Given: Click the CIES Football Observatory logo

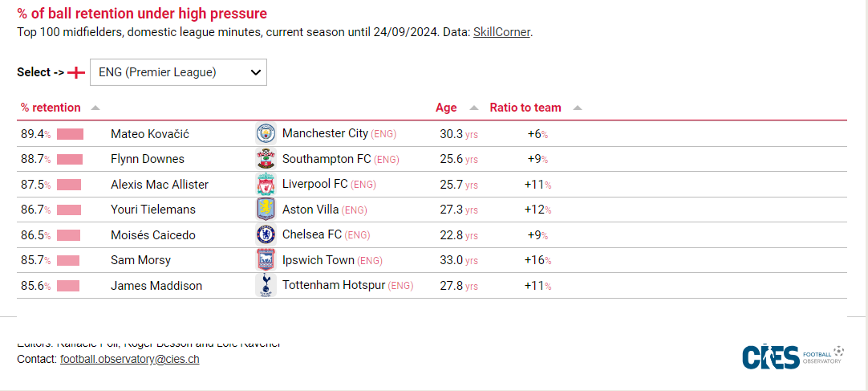Looking at the screenshot, I should [793, 356].
